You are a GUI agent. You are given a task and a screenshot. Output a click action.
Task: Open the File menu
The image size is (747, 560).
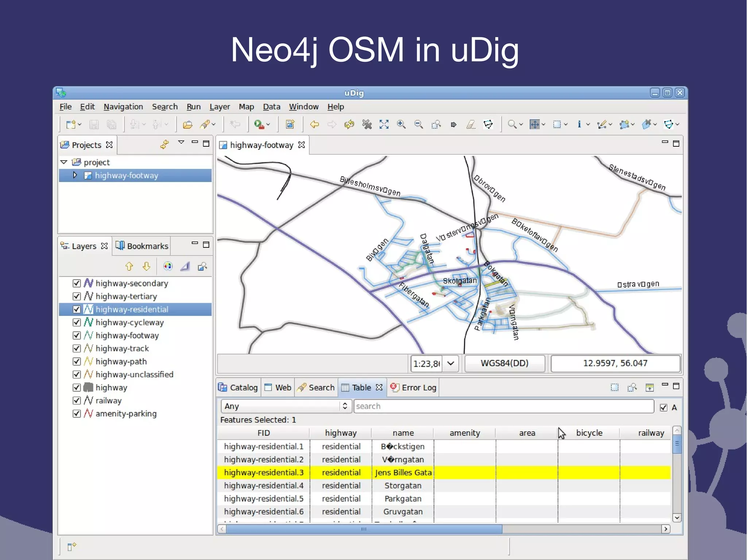[x=66, y=107]
